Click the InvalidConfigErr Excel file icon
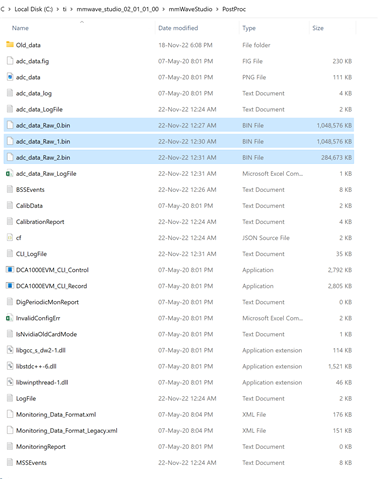Screen dimensions: 378x479 pos(10,318)
